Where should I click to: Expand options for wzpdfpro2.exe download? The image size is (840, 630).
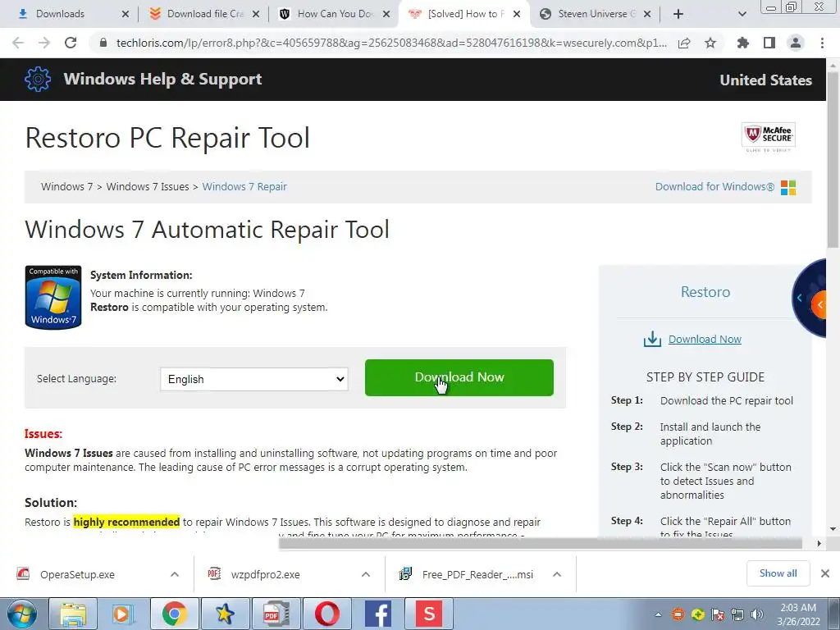(366, 574)
